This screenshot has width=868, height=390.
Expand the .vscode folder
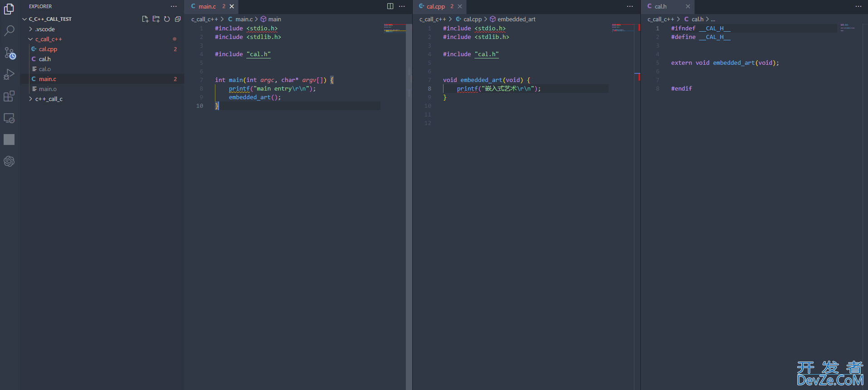(102, 29)
